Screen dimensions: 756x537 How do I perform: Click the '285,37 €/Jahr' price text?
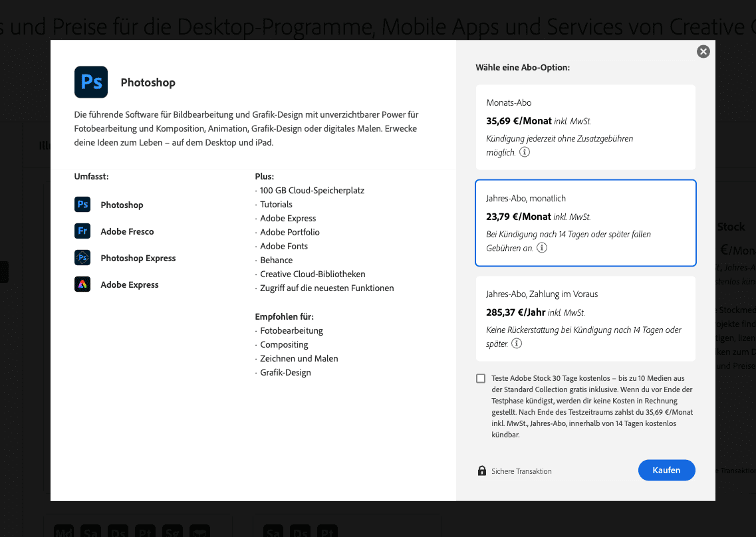pos(515,312)
